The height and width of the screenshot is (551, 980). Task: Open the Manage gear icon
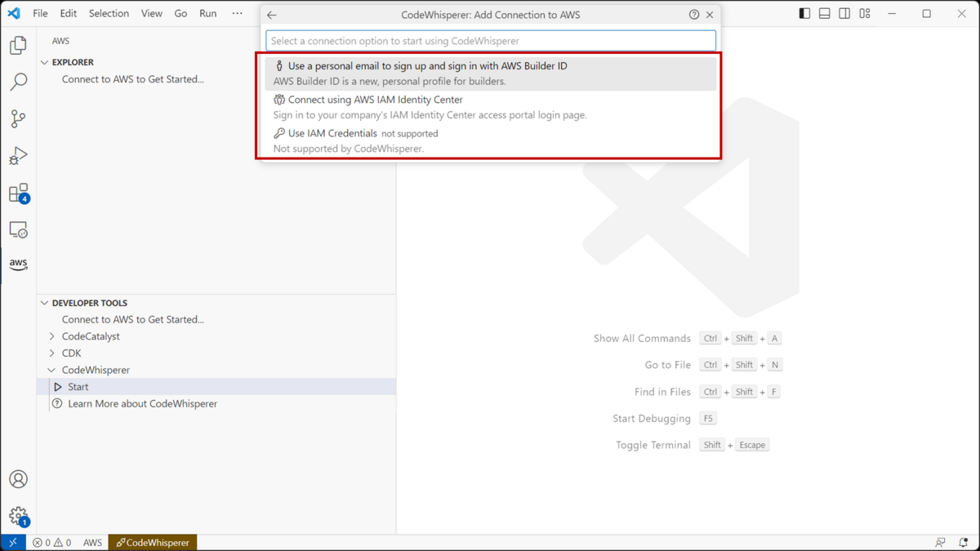click(x=18, y=516)
